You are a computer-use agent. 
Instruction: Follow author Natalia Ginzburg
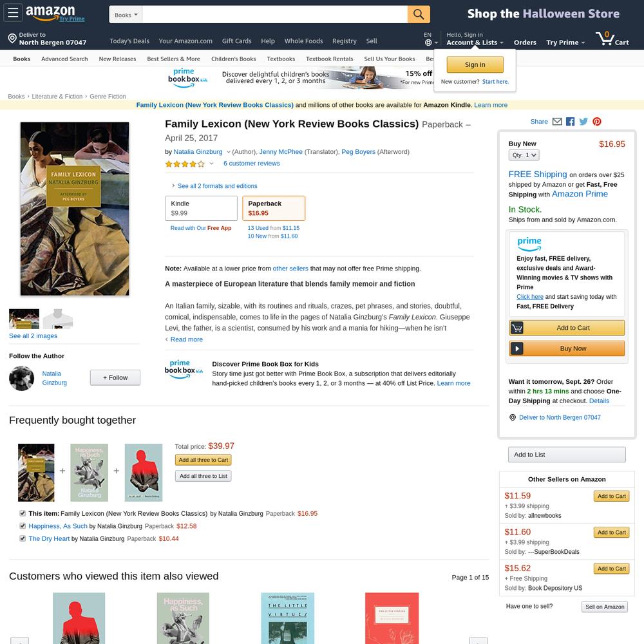pyautogui.click(x=115, y=377)
